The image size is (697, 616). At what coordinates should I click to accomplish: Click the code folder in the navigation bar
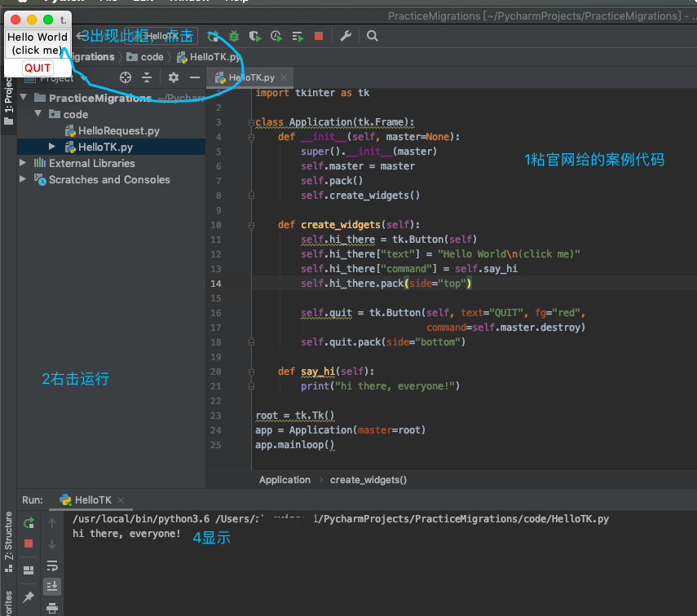click(145, 57)
